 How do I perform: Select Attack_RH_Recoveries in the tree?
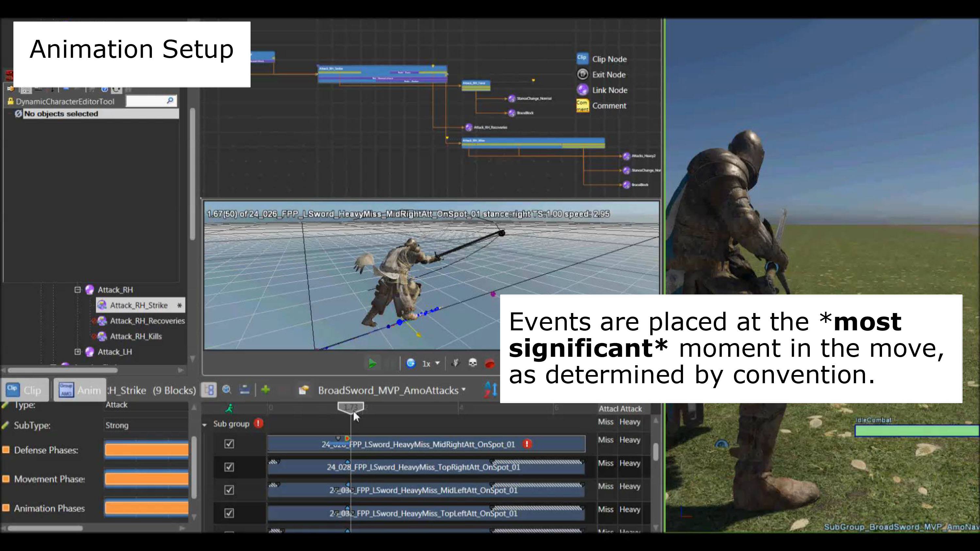[x=147, y=321]
